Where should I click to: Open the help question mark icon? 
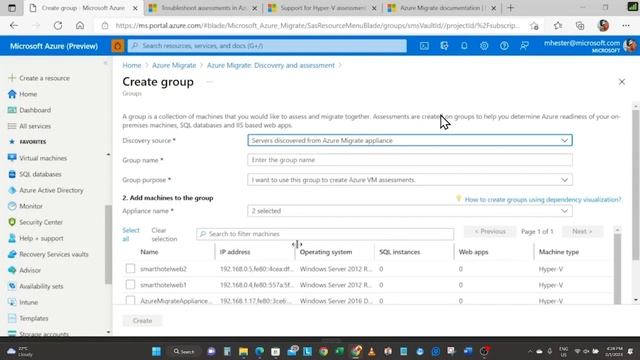click(x=504, y=46)
